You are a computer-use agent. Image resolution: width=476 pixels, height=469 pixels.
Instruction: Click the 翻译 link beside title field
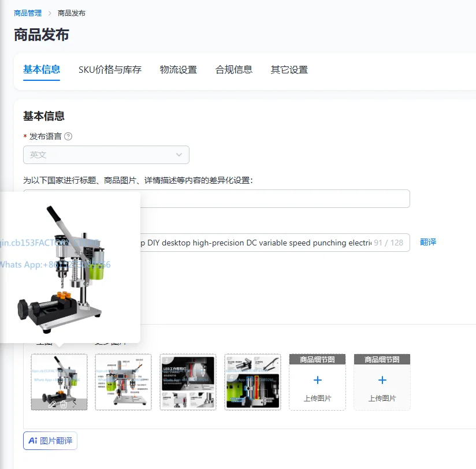(x=428, y=242)
